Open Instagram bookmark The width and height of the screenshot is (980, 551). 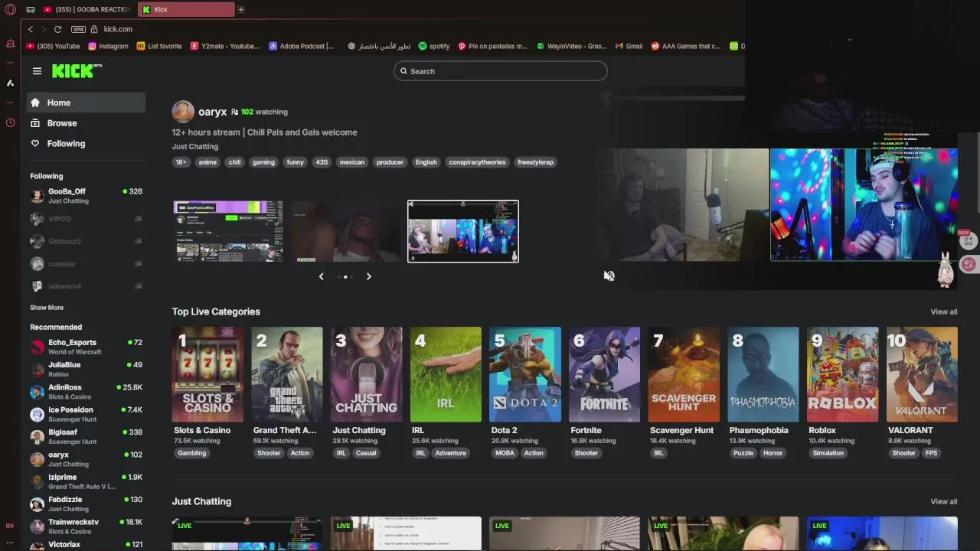108,46
